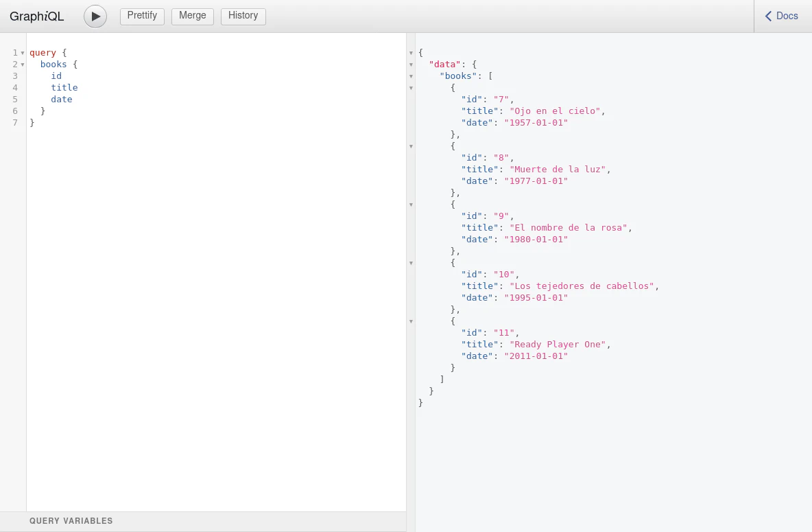Click the chevron icon beside Docs
The height and width of the screenshot is (532, 812).
[768, 16]
